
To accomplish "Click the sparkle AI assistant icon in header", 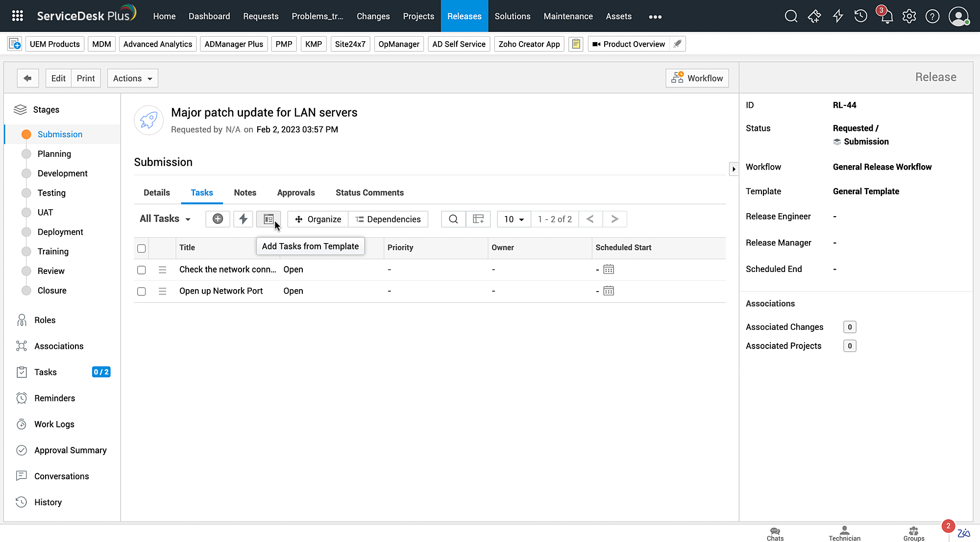I will [x=814, y=16].
